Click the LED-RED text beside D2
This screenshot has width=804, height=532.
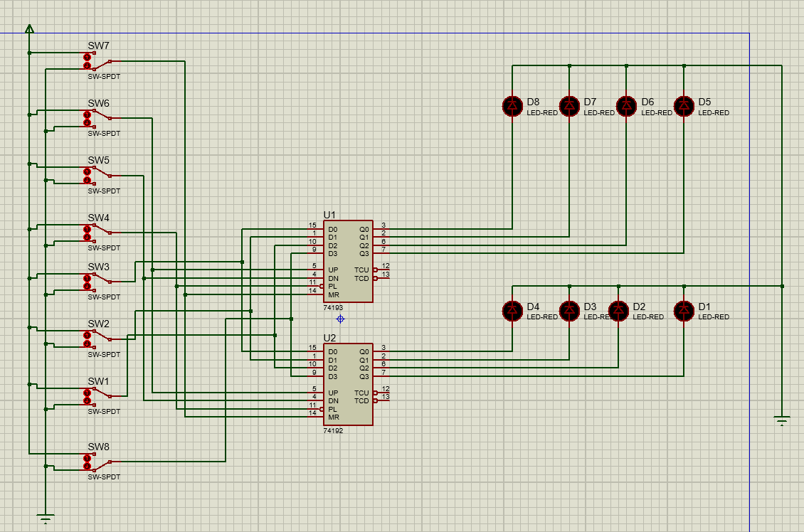pyautogui.click(x=648, y=317)
